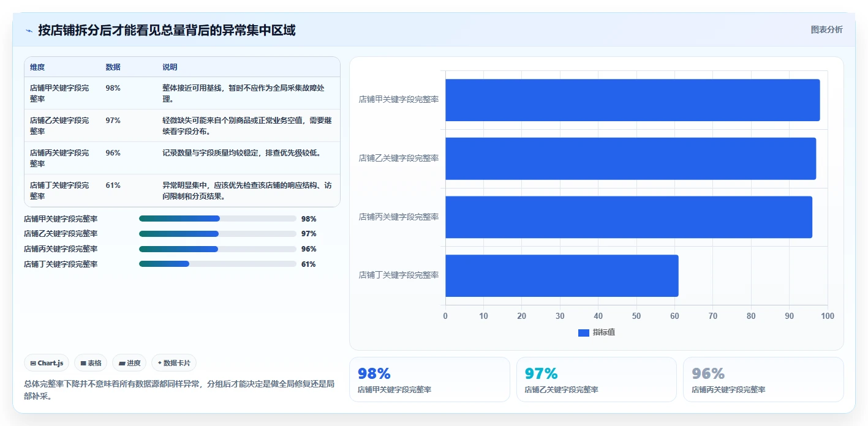Open the 97% 店铺乙 data card
Image resolution: width=868 pixels, height=426 pixels.
[x=597, y=379]
